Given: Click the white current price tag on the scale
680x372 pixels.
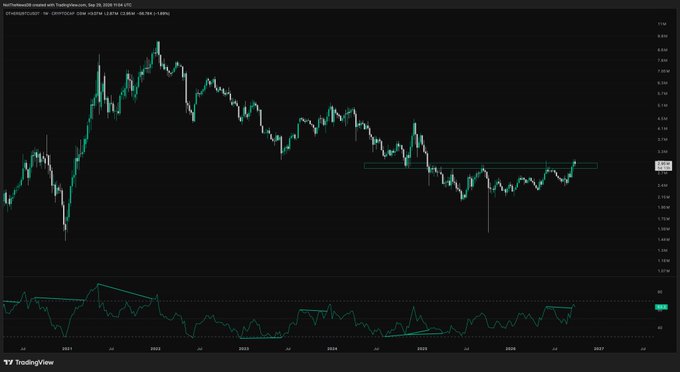Looking at the screenshot, I should (664, 166).
